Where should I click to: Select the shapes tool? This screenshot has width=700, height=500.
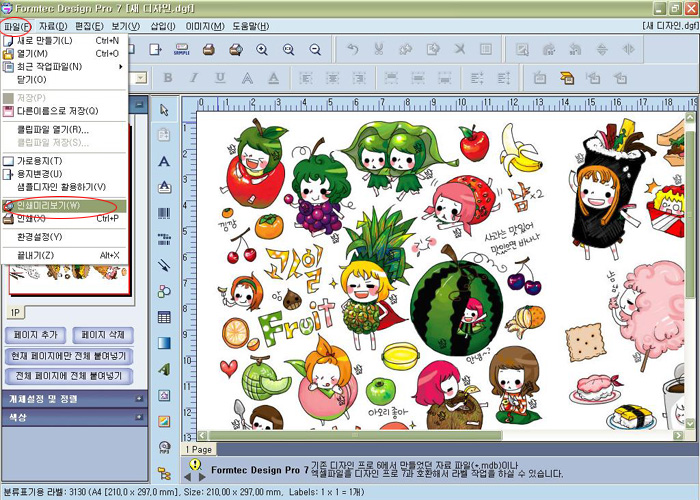point(164,292)
